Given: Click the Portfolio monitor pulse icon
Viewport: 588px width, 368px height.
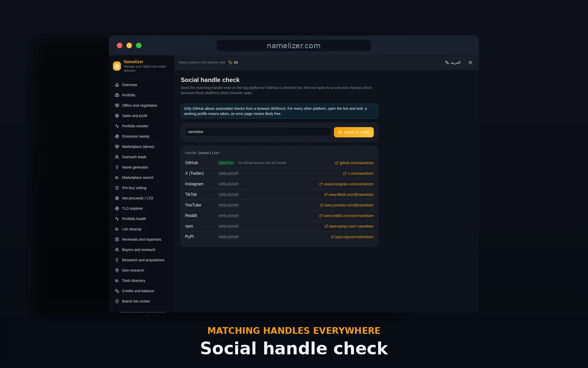Looking at the screenshot, I should click(x=117, y=126).
